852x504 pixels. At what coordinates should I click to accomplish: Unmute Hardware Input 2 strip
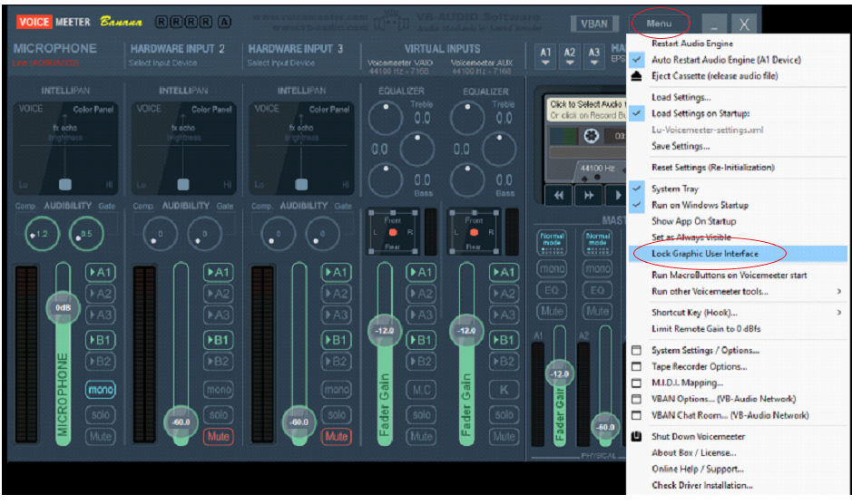click(219, 436)
